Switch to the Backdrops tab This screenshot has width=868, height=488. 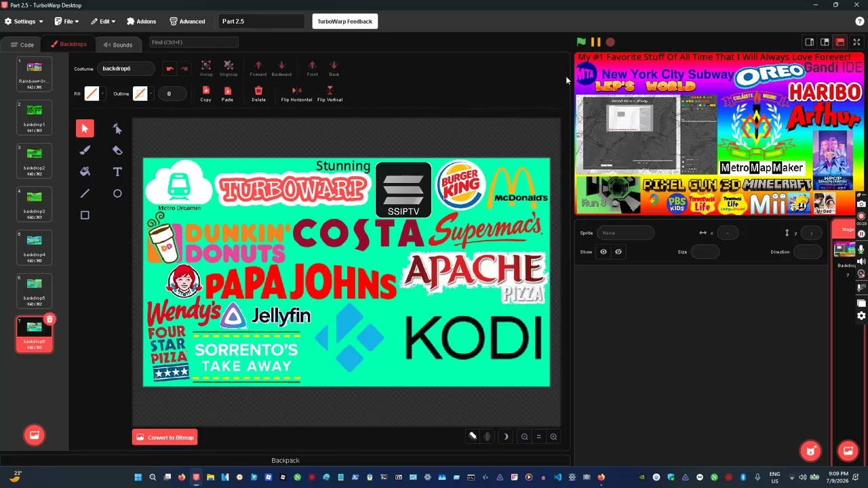click(68, 44)
